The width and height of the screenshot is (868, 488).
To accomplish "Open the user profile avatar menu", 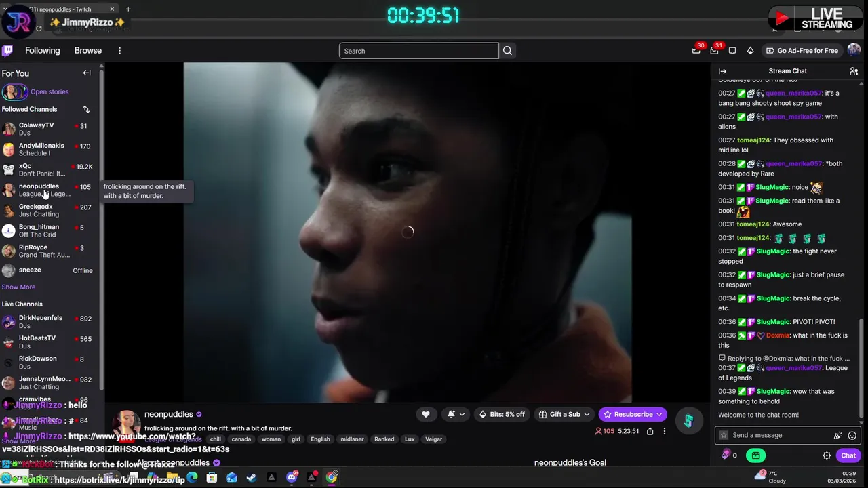I will tap(854, 50).
